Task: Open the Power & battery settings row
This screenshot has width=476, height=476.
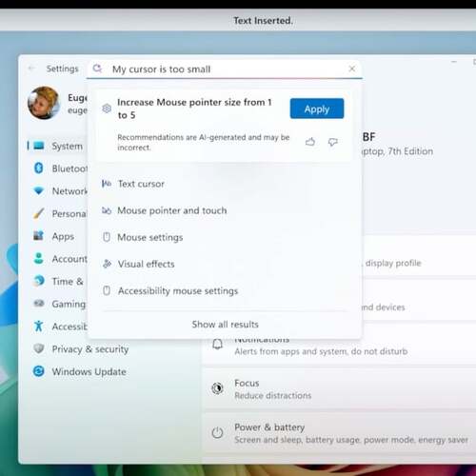Action: coord(339,433)
